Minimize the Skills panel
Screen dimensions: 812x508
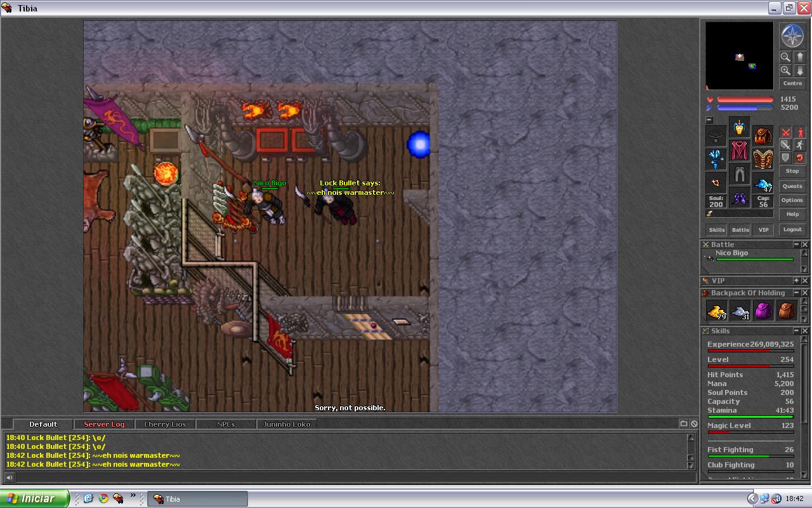[x=796, y=331]
